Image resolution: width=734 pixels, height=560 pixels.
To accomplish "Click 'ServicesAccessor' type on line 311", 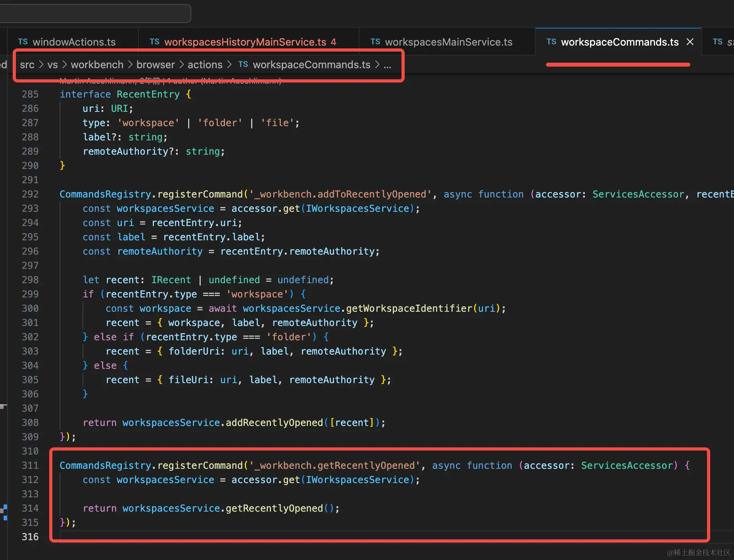I will (x=626, y=465).
